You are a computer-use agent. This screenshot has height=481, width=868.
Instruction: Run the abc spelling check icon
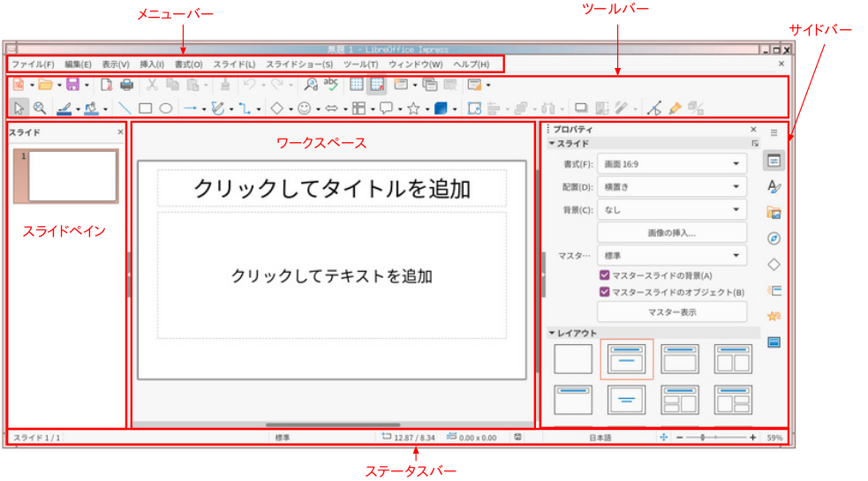pos(331,84)
